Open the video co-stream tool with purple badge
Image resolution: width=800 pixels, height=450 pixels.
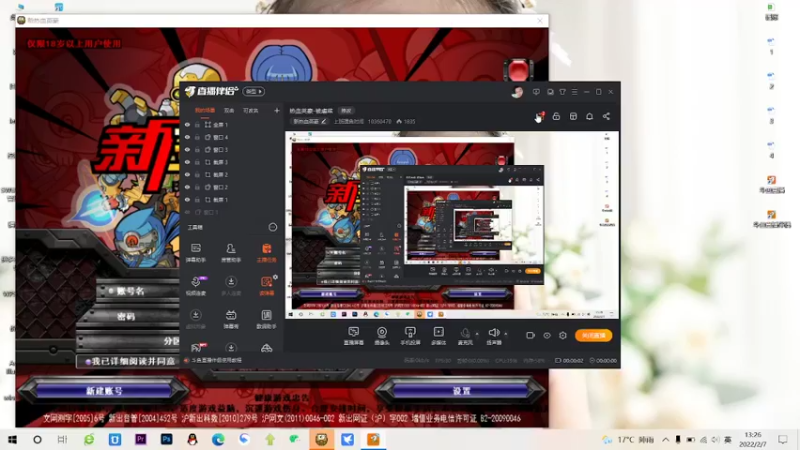click(x=195, y=286)
